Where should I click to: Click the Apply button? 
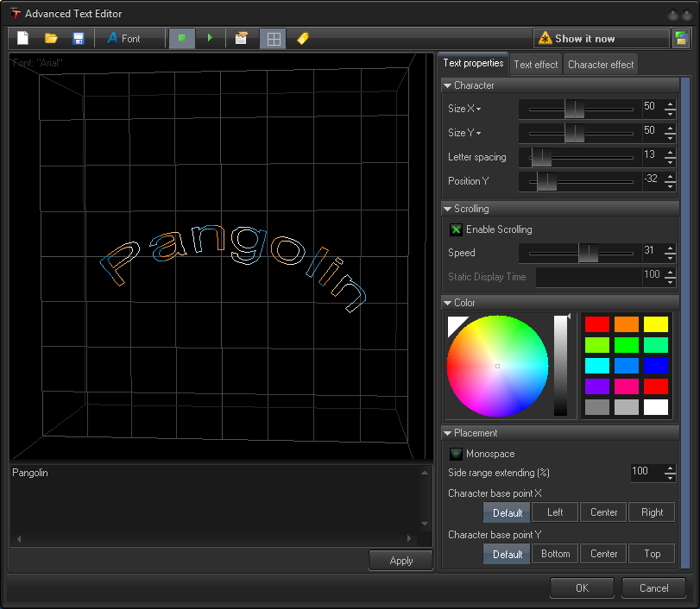click(x=400, y=561)
